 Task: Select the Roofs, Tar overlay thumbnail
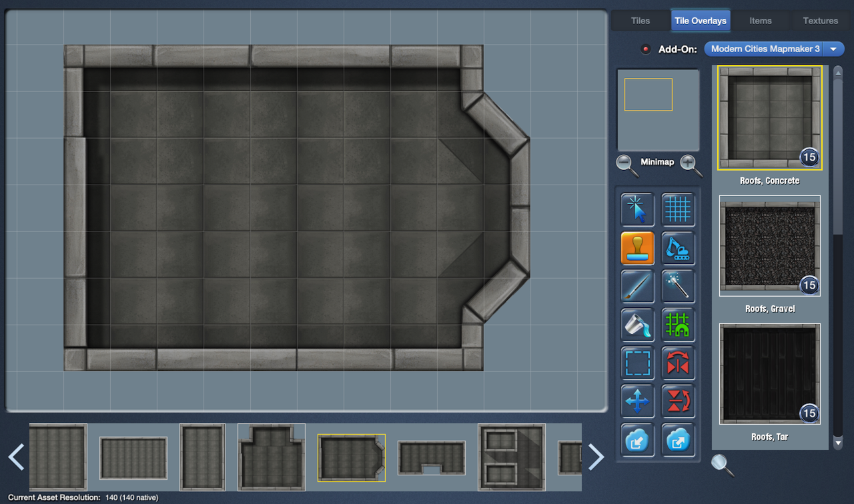click(x=770, y=374)
